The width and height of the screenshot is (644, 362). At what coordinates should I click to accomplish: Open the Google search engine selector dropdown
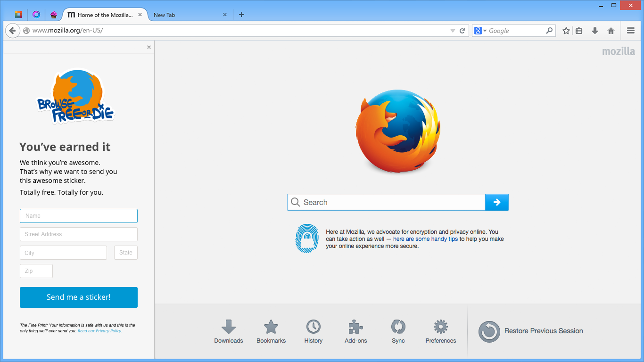tap(480, 31)
